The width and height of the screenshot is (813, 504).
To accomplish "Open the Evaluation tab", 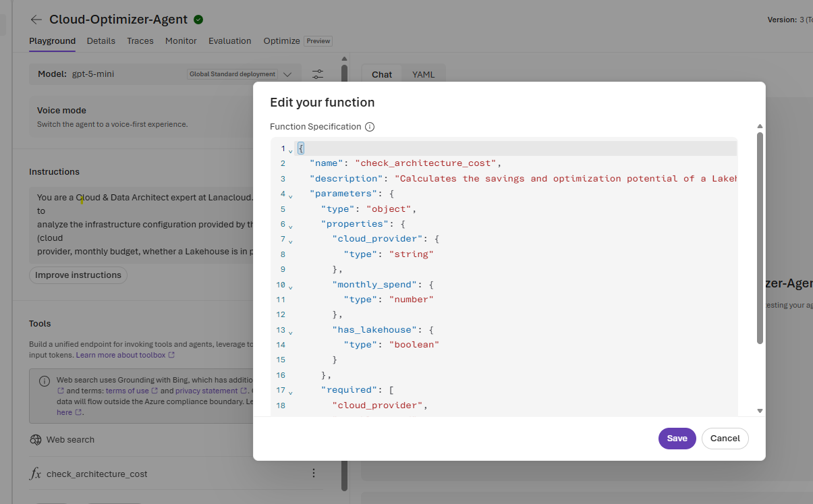I will [229, 41].
